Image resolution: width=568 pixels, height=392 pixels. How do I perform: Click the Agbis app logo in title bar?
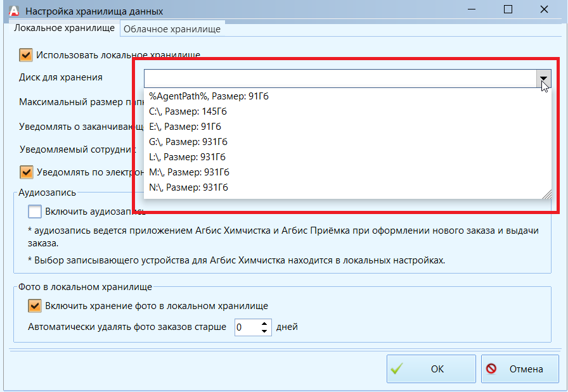coord(14,11)
